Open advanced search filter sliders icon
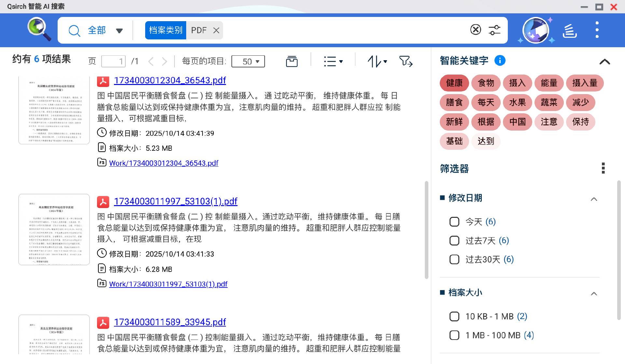The width and height of the screenshot is (625, 364). (494, 30)
